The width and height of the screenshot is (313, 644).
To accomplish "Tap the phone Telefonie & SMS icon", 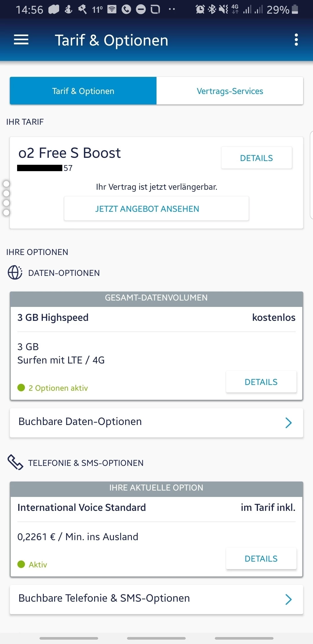I will [15, 462].
